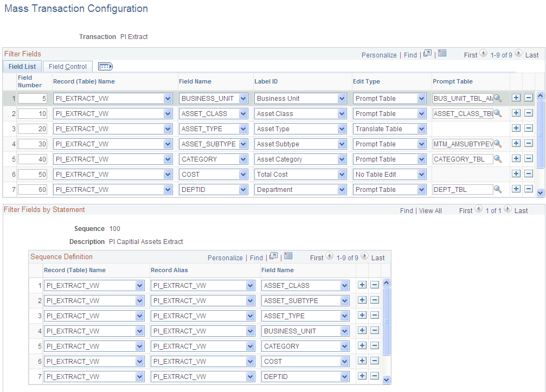This screenshot has height=392, width=546.
Task: Add a row after the BUSINESS_UNIT entry
Action: [x=516, y=98]
